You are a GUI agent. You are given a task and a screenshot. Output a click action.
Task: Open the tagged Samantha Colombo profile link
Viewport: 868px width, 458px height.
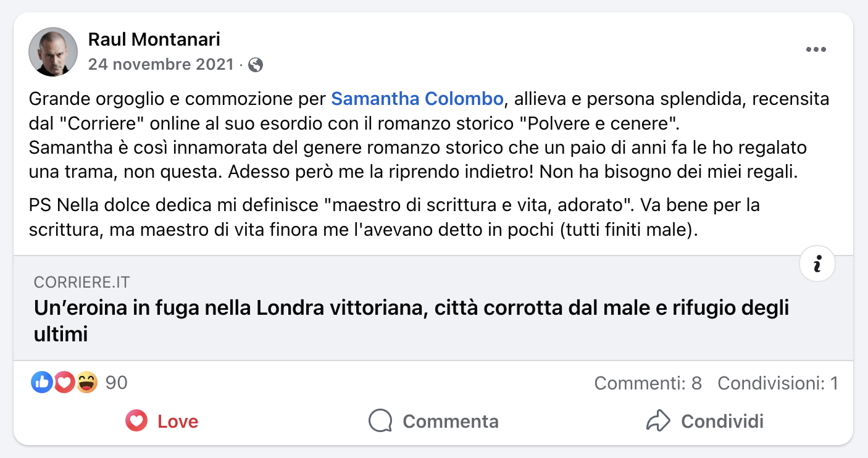coord(417,99)
